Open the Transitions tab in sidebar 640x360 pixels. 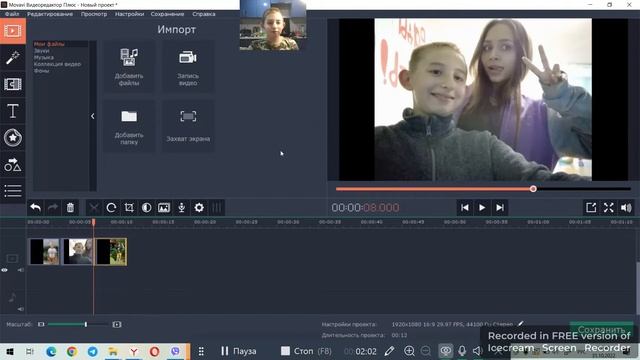coord(13,84)
